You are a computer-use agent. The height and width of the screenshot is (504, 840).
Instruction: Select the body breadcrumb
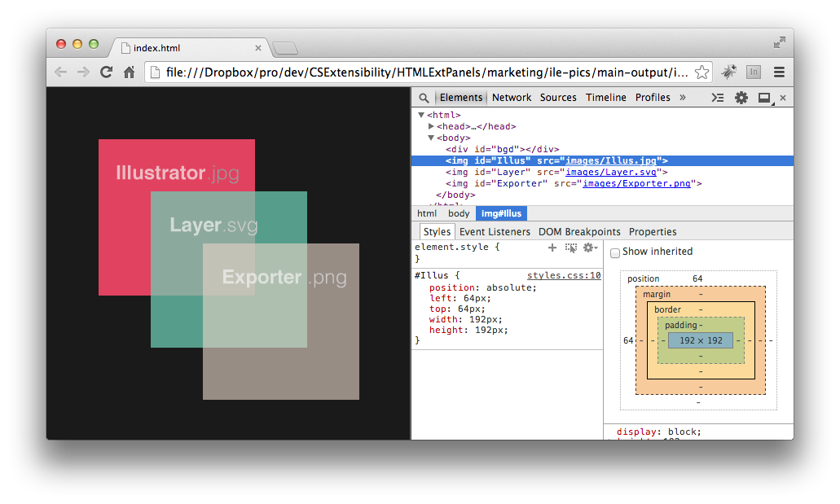pyautogui.click(x=459, y=213)
